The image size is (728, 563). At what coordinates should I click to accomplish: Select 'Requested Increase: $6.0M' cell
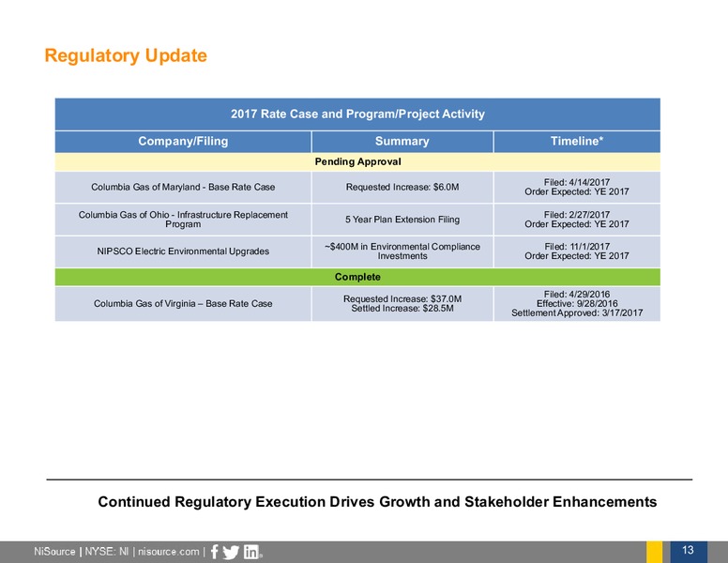[402, 188]
